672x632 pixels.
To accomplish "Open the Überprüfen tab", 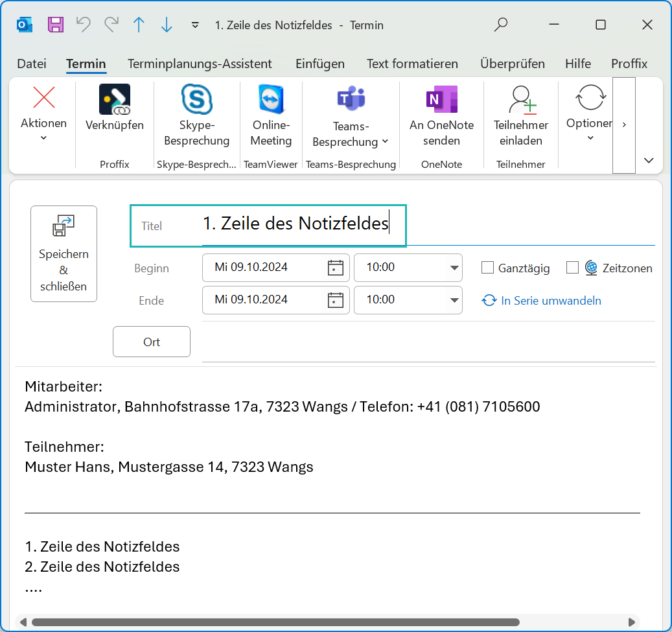I will (512, 64).
